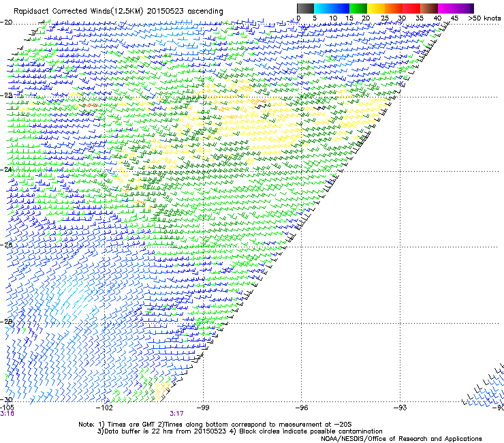Click the dark purple >50 knots swatch
The image size is (504, 443).
point(472,8)
